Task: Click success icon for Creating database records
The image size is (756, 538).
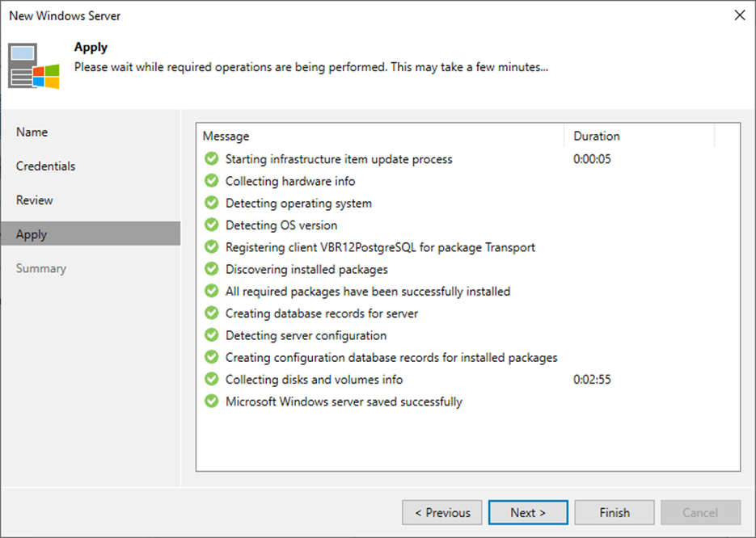Action: click(212, 313)
